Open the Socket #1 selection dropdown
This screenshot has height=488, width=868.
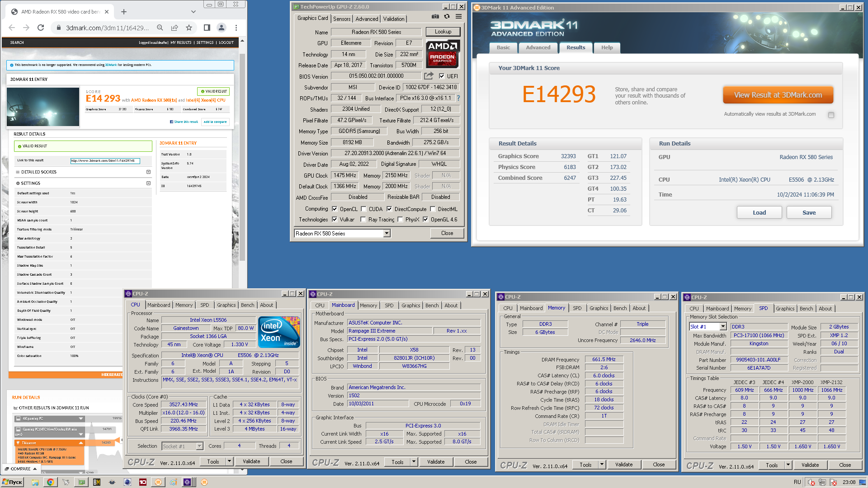pos(183,446)
